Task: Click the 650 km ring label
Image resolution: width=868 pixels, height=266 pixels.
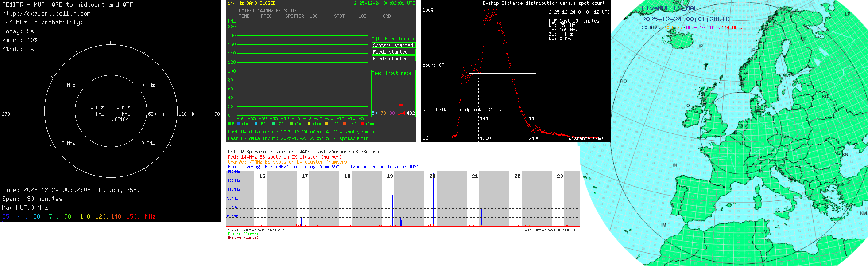Action: click(x=156, y=114)
